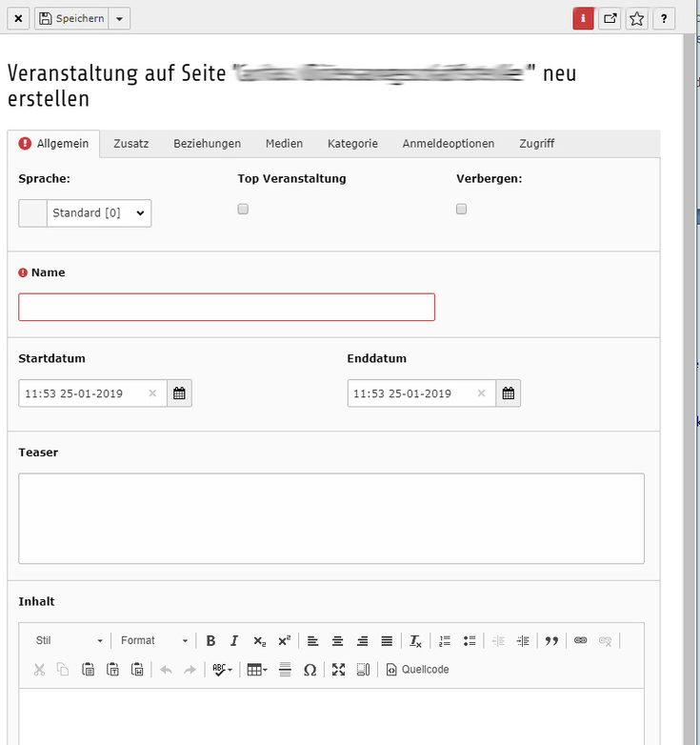The width and height of the screenshot is (700, 745).
Task: Maximize the rich text editor
Action: click(338, 670)
